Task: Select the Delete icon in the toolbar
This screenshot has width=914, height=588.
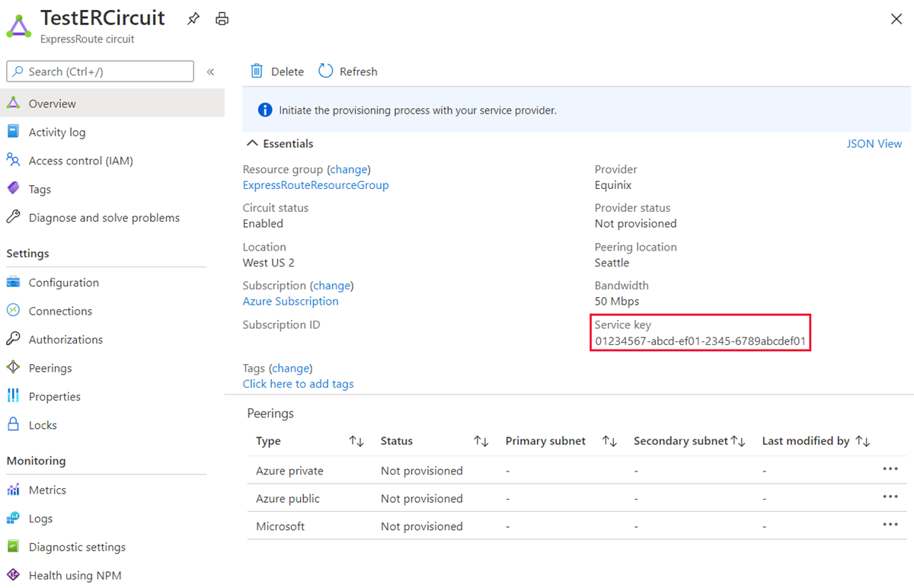Action: (257, 71)
